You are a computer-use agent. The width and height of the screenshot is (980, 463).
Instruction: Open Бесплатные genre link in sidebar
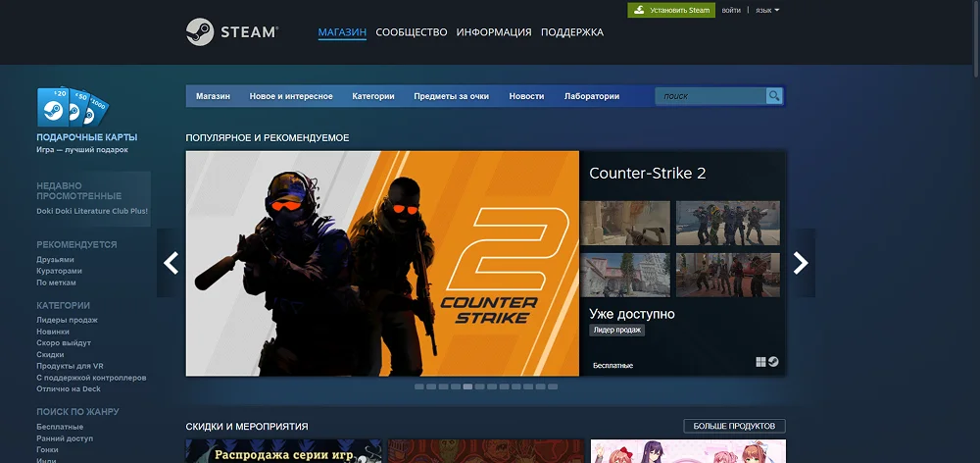(60, 427)
